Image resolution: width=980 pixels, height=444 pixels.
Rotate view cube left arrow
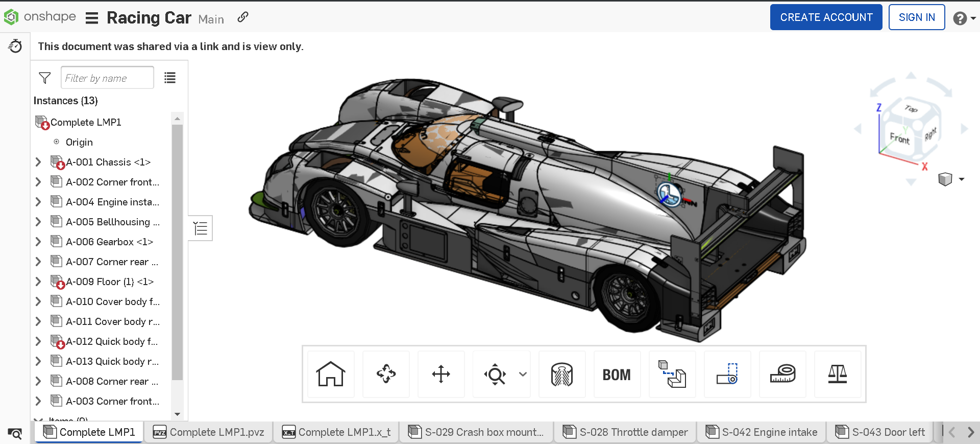point(858,129)
